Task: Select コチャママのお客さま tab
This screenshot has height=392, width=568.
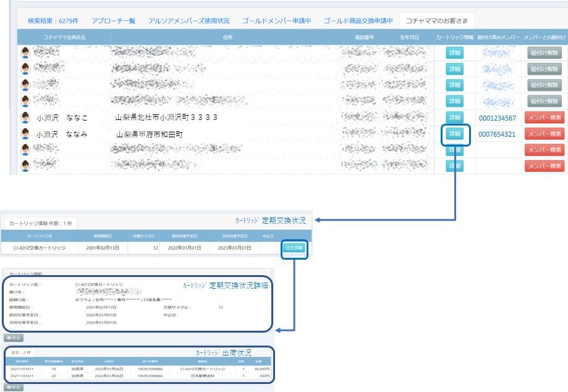Action: [x=437, y=20]
